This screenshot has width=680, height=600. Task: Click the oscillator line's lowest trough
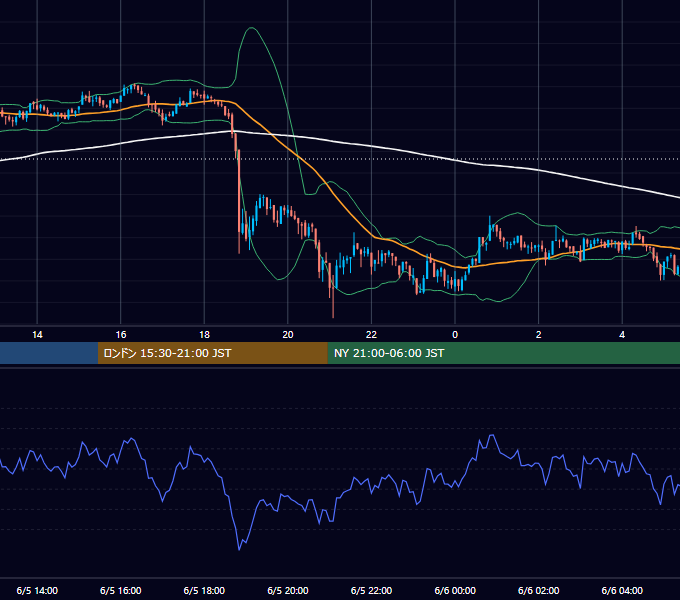tap(239, 549)
